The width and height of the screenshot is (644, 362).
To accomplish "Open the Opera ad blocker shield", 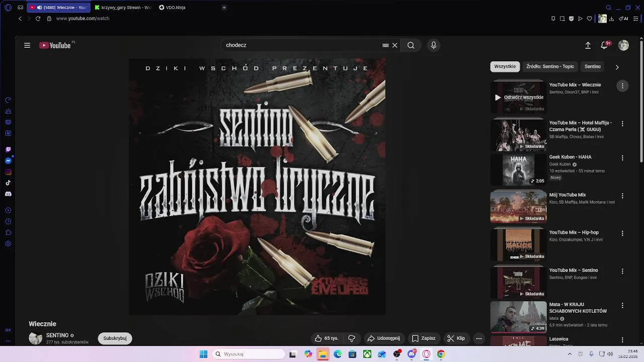I will pyautogui.click(x=571, y=19).
